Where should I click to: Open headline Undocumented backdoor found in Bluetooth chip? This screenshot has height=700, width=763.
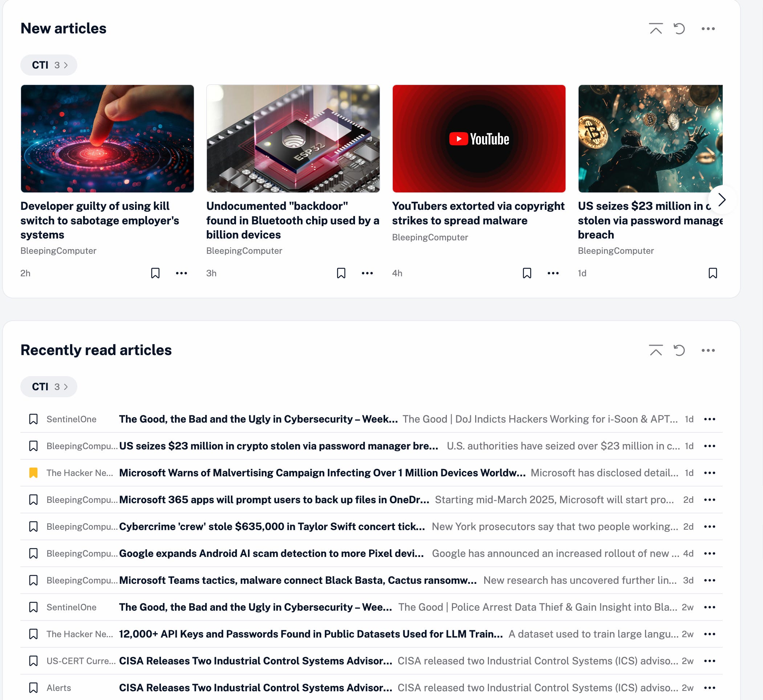point(293,220)
